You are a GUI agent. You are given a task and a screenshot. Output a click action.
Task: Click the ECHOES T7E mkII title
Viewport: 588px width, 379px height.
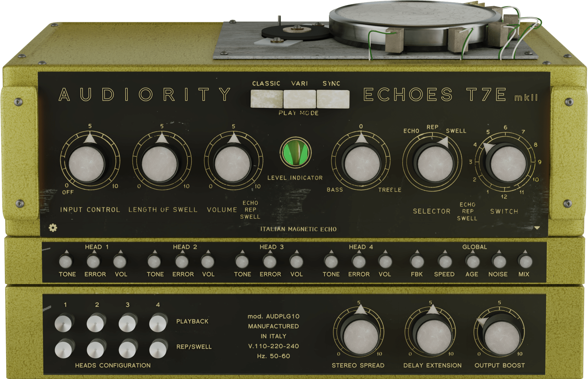coord(451,94)
